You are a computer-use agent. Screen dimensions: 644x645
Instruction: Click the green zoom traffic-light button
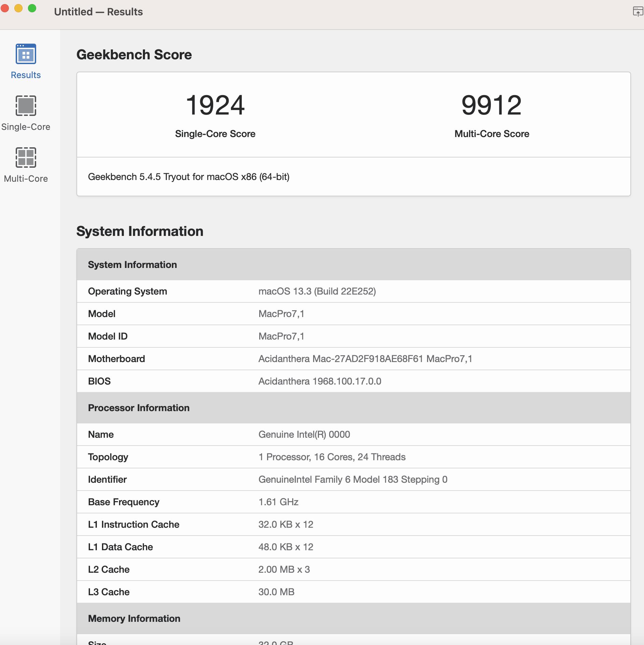[32, 7]
